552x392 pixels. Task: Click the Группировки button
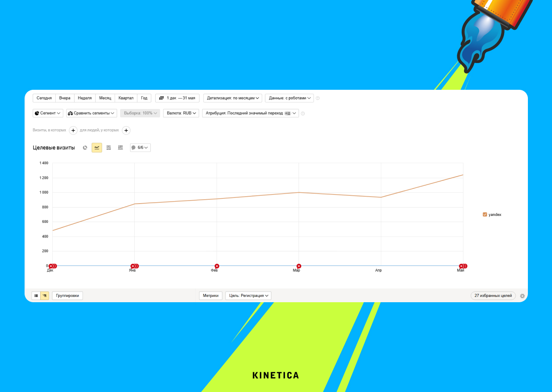68,296
